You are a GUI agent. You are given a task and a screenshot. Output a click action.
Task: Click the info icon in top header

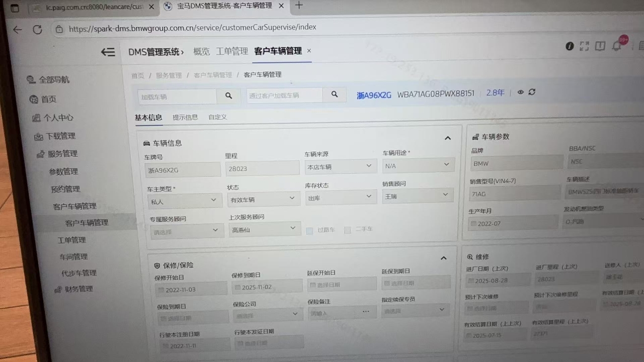coord(569,46)
